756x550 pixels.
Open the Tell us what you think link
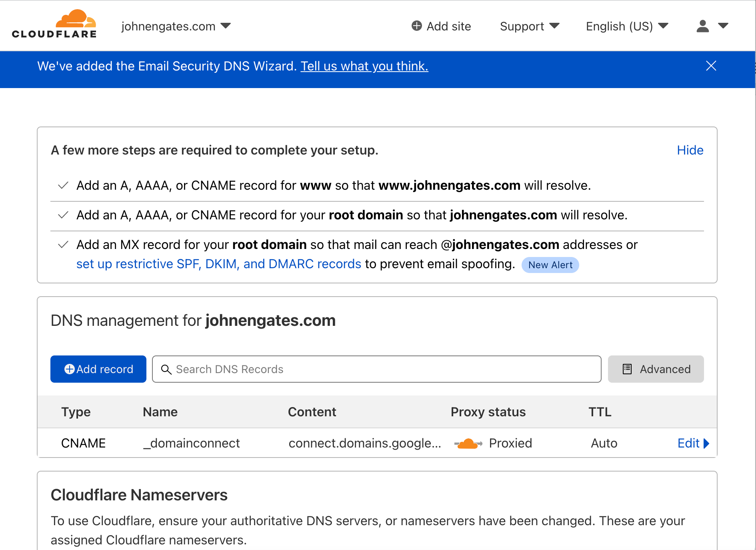364,66
